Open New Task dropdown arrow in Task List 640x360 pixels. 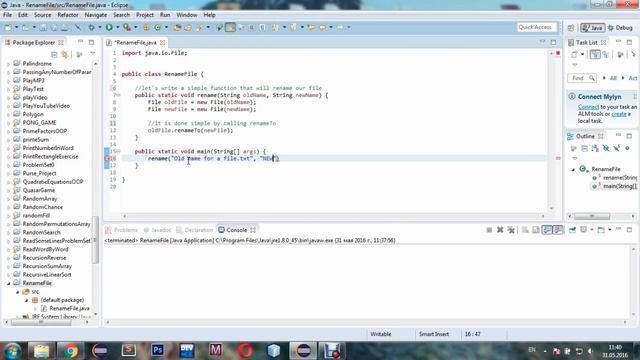coord(582,54)
